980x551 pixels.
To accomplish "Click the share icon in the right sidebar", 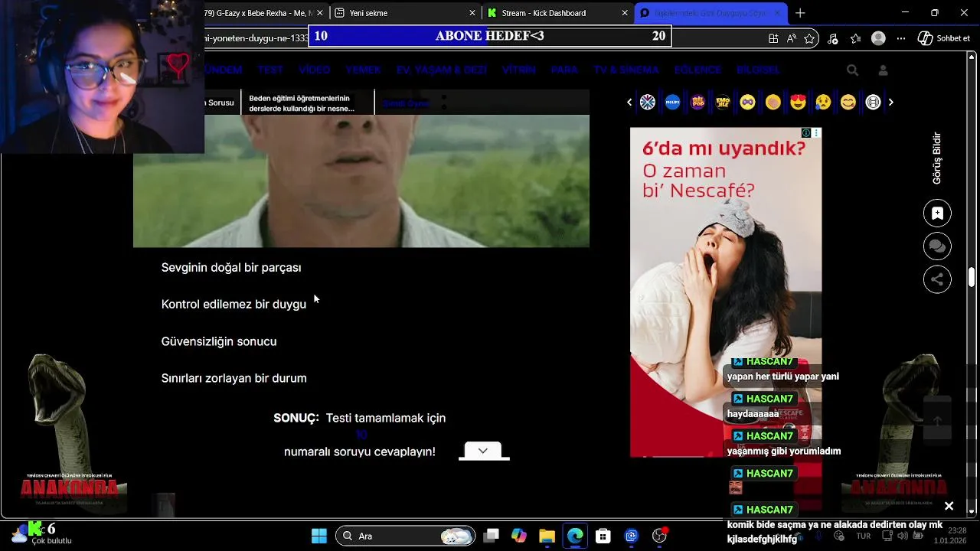I will pyautogui.click(x=937, y=279).
